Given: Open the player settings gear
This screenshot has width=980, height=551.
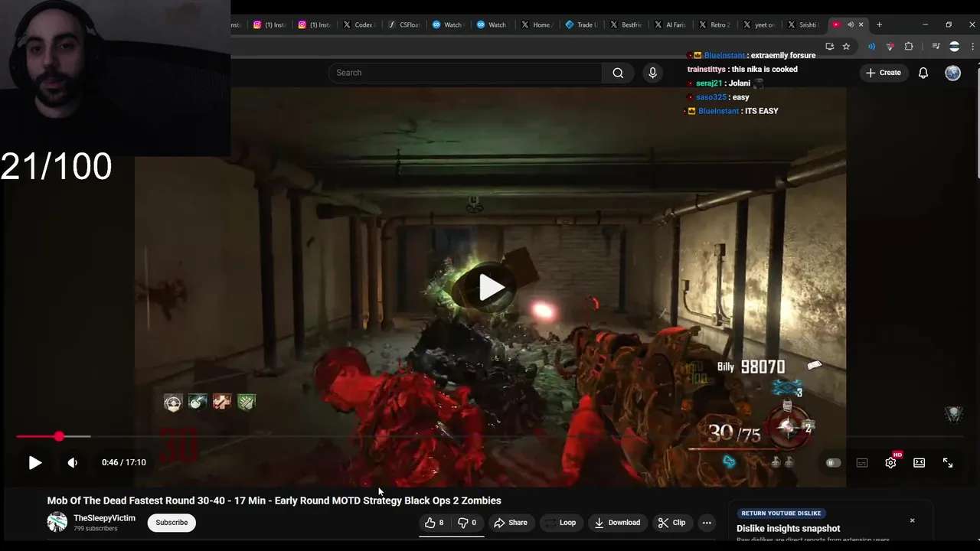Looking at the screenshot, I should [890, 462].
